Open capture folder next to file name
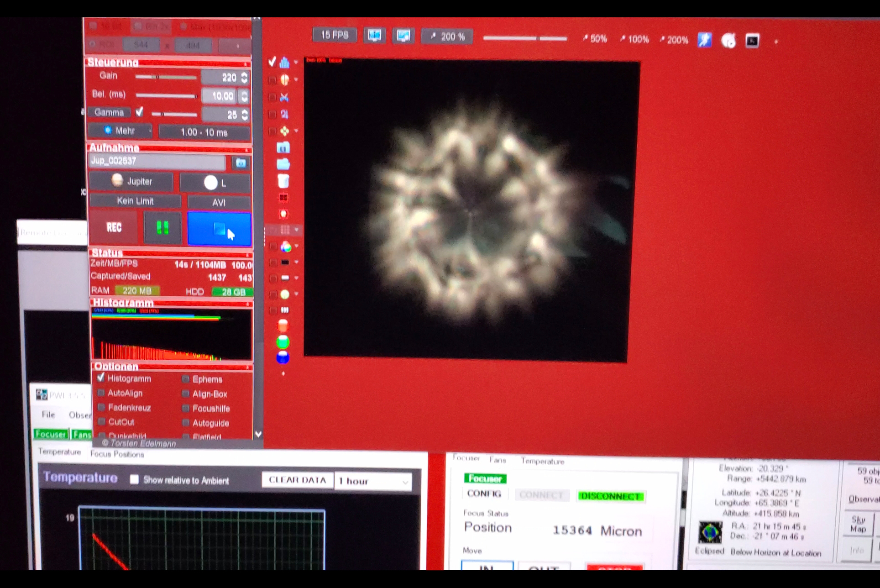Image resolution: width=880 pixels, height=588 pixels. pos(241,163)
